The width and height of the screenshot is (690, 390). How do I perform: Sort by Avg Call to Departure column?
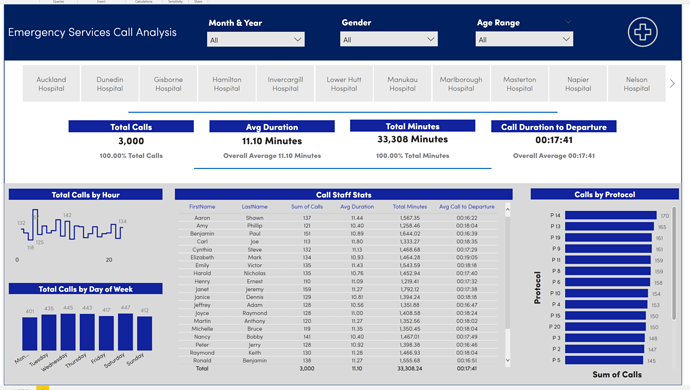coord(466,206)
